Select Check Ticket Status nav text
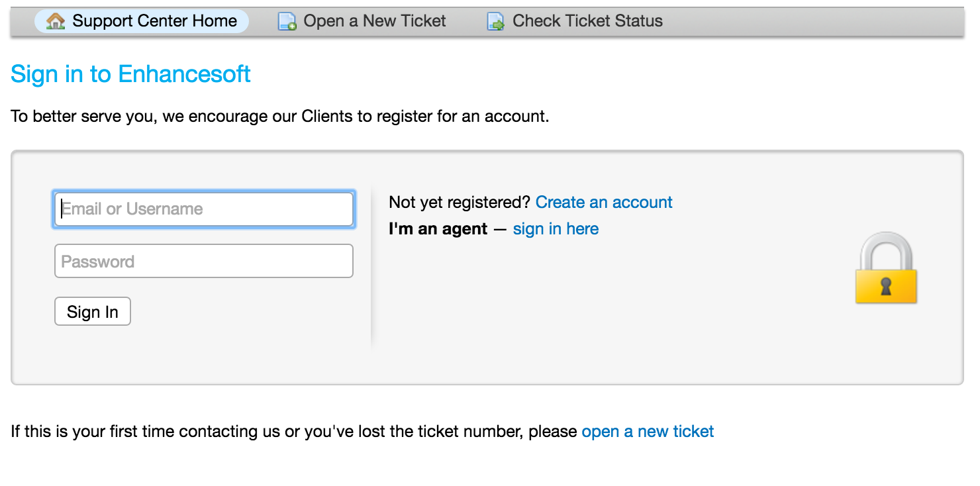This screenshot has height=486, width=980. (x=587, y=21)
